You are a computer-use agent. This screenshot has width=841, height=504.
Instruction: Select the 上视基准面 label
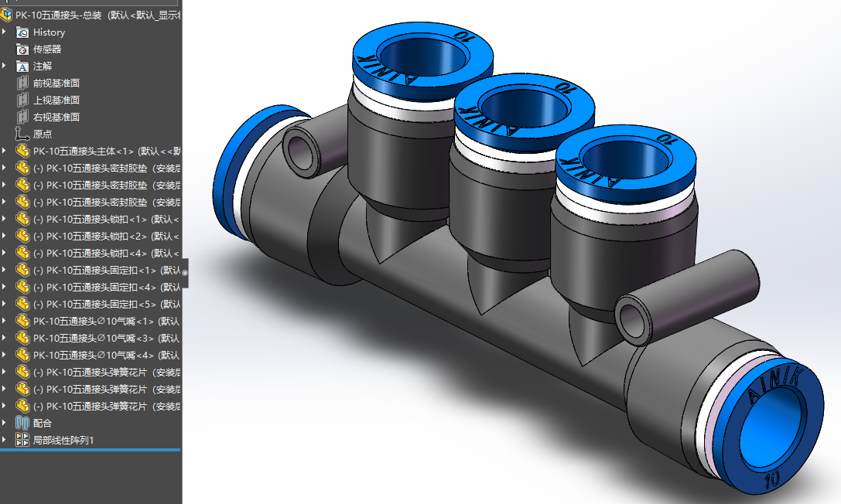click(56, 100)
